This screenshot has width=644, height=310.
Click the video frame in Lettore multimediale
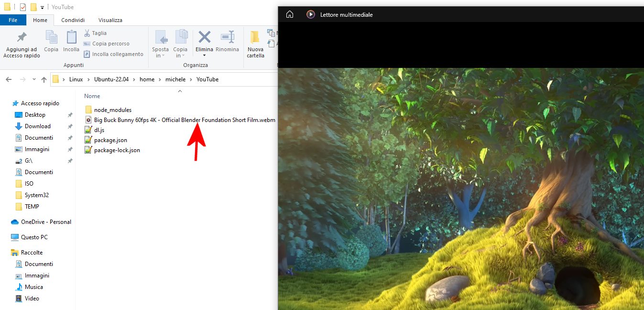(461, 189)
